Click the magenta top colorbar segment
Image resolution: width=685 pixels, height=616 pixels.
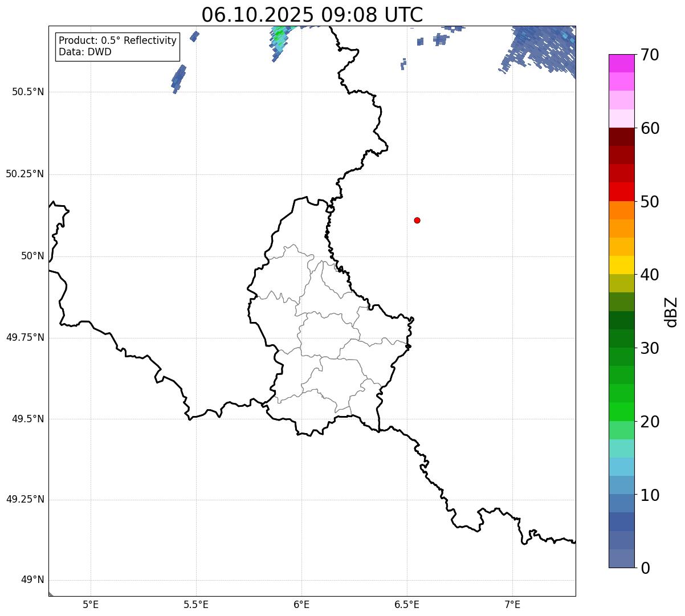click(621, 63)
